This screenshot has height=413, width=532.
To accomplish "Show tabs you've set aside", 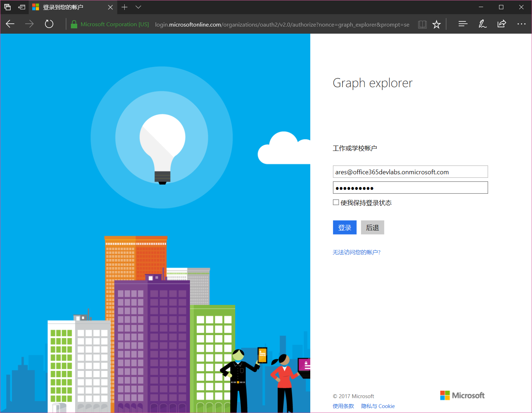I will [7, 7].
